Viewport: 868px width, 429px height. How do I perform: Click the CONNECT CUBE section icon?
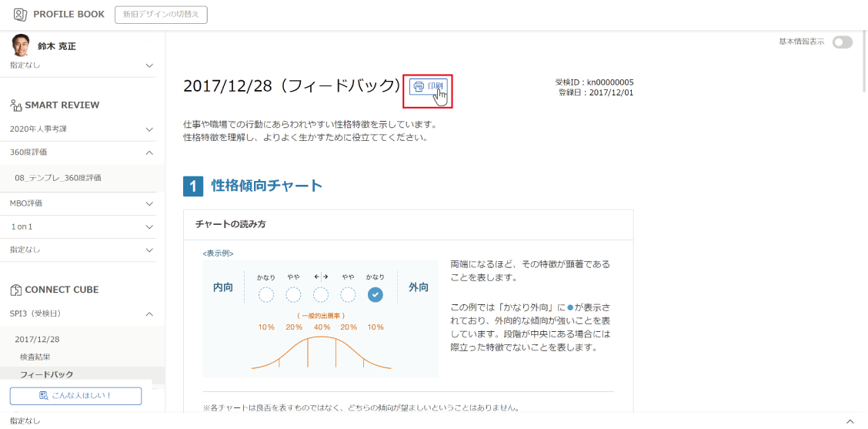pyautogui.click(x=16, y=290)
